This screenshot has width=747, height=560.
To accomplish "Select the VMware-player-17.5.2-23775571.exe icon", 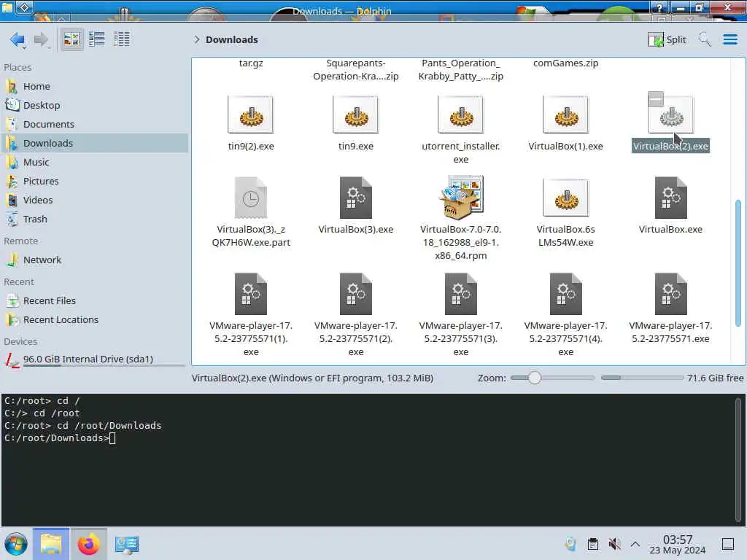I will pos(671,294).
